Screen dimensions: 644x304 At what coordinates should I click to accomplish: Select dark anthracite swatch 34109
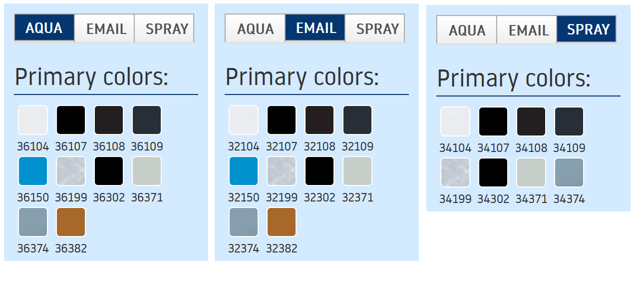(x=569, y=121)
